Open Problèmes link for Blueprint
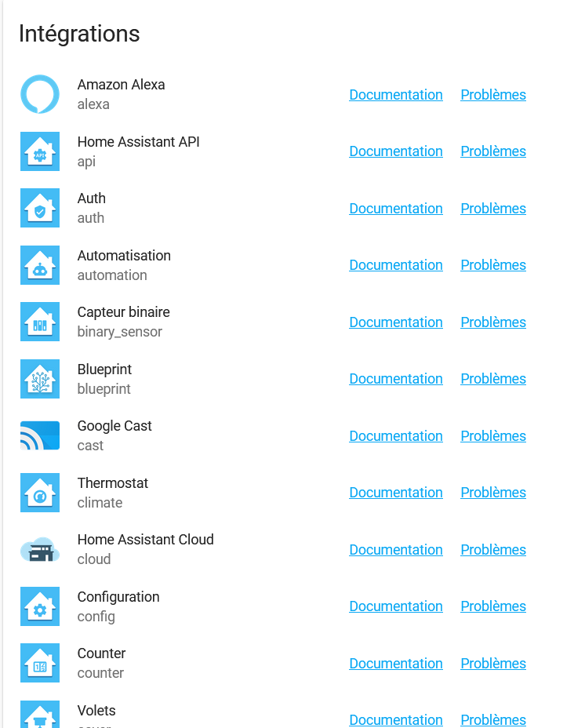Image resolution: width=585 pixels, height=728 pixels. pyautogui.click(x=493, y=379)
